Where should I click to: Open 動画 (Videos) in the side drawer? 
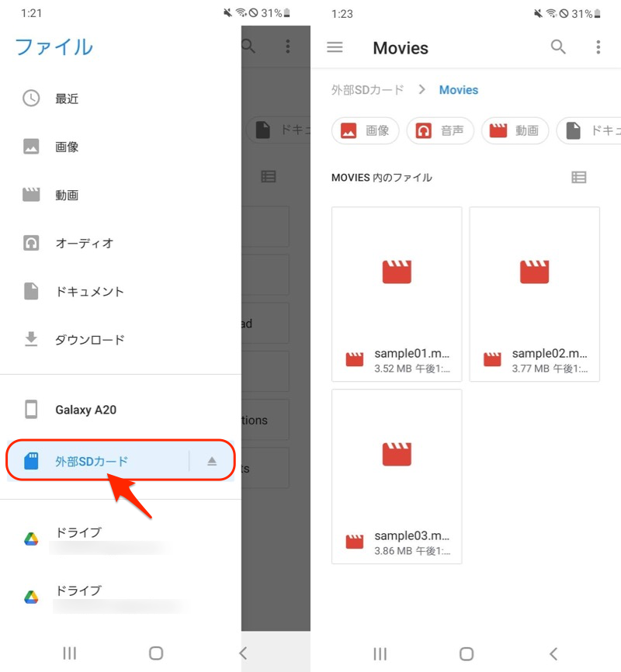(x=66, y=196)
